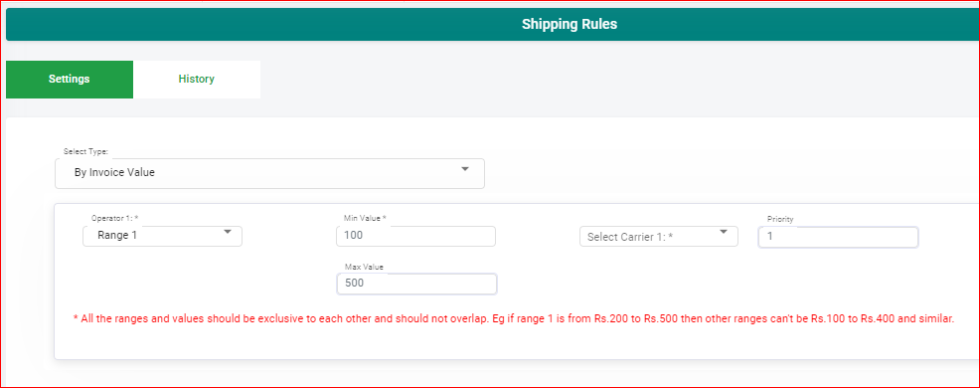Viewport: 980px width, 388px height.
Task: Click the red range overlap warning note
Action: [x=514, y=318]
